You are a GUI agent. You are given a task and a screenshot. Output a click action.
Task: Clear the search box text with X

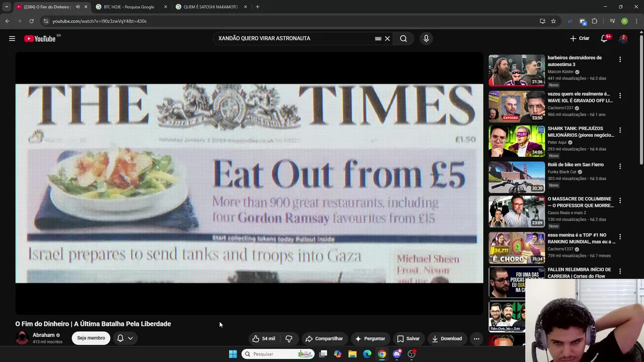(x=387, y=38)
